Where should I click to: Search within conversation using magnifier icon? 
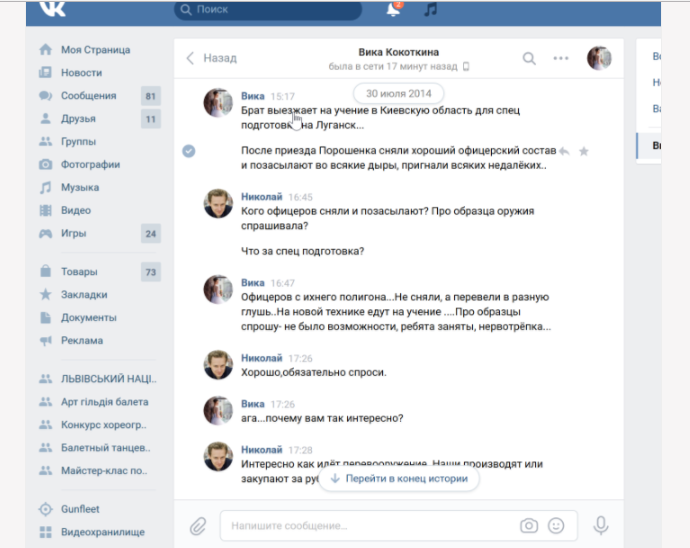(528, 58)
